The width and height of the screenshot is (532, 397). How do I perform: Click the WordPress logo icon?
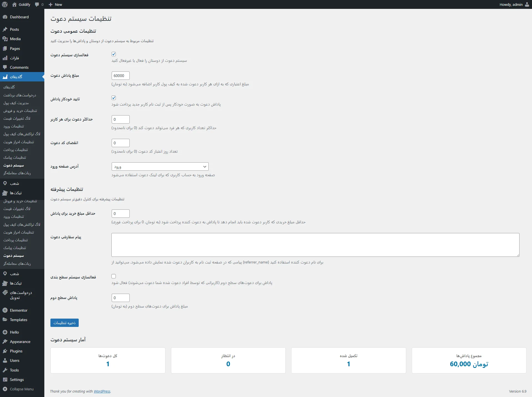point(5,4)
